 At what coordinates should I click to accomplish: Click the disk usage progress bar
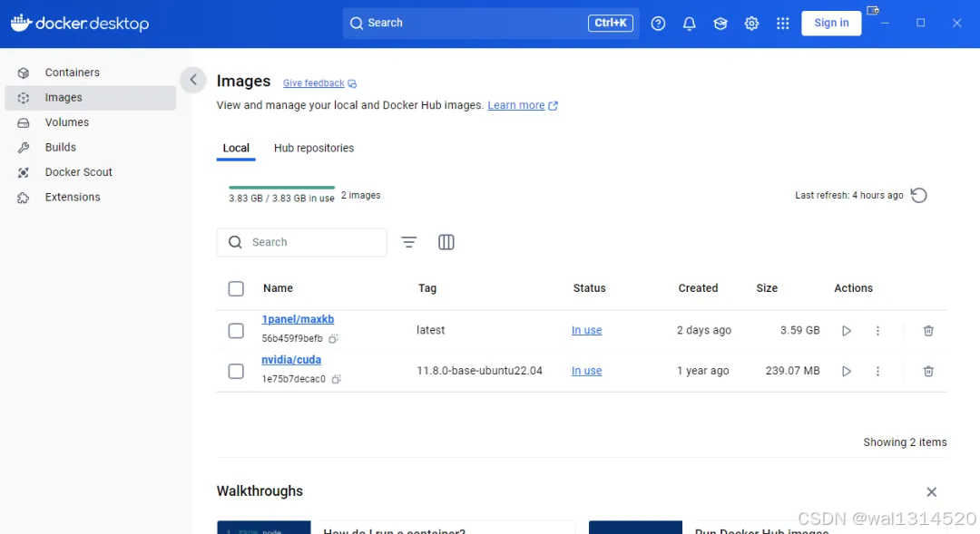pyautogui.click(x=282, y=188)
